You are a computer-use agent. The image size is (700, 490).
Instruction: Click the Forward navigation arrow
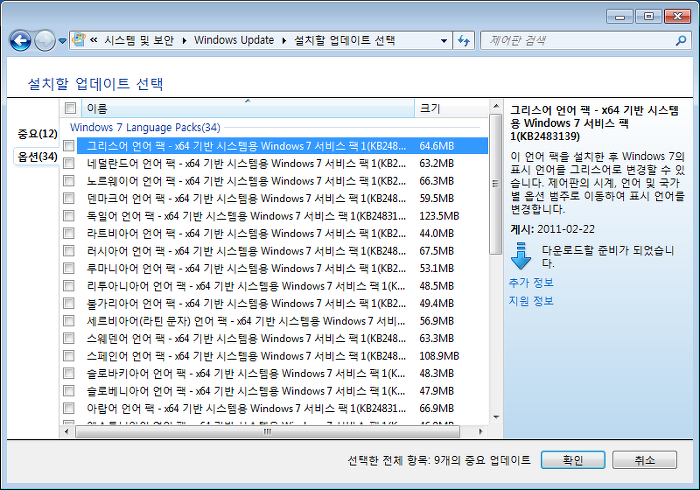click(x=45, y=41)
